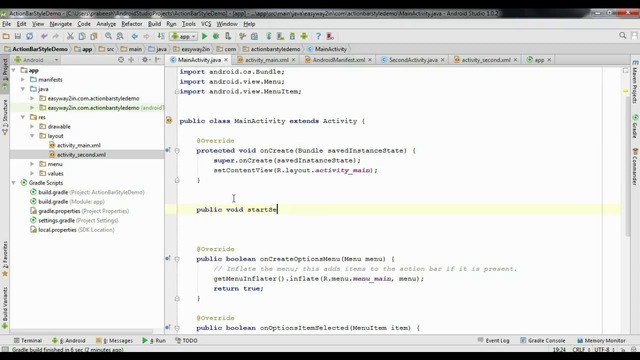This screenshot has width=640, height=360.
Task: Expand the menu folder
Action: 32,164
